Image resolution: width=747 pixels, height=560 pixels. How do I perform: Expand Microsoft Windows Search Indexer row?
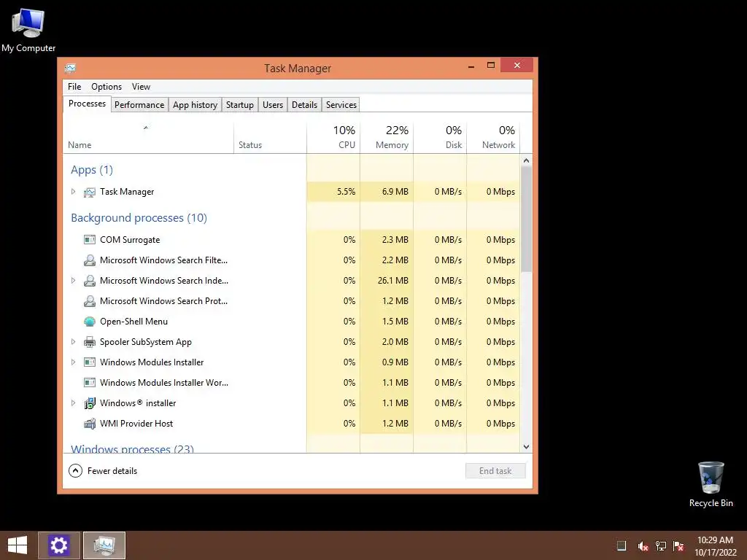(73, 281)
